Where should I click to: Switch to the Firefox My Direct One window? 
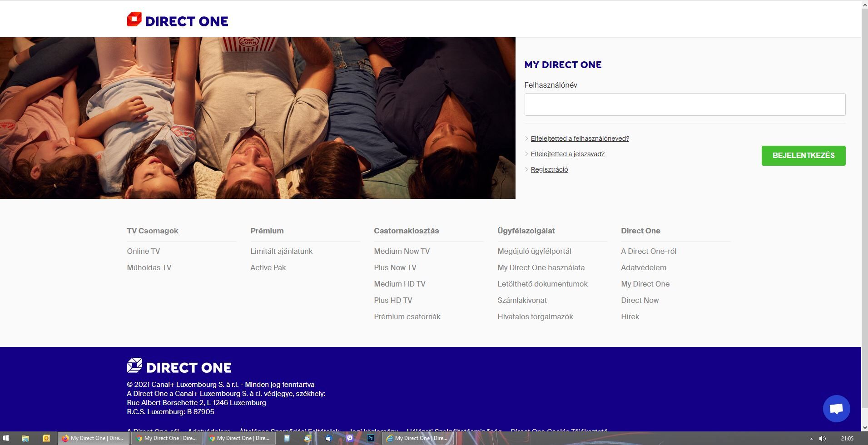click(x=94, y=438)
